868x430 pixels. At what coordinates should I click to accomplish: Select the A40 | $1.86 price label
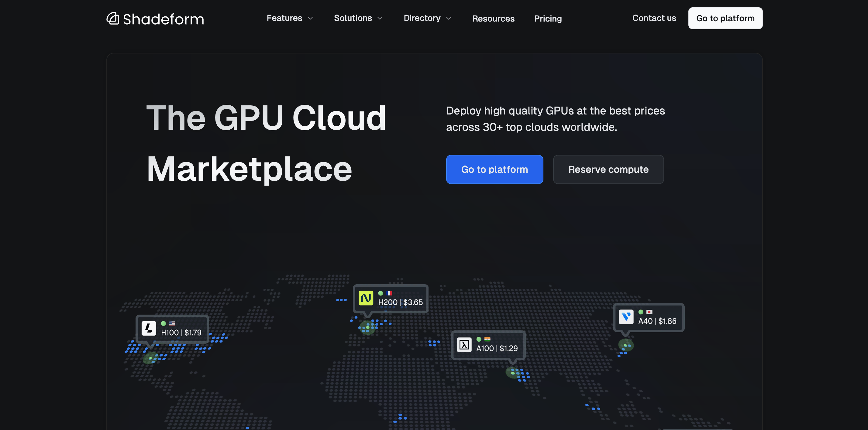click(x=657, y=321)
